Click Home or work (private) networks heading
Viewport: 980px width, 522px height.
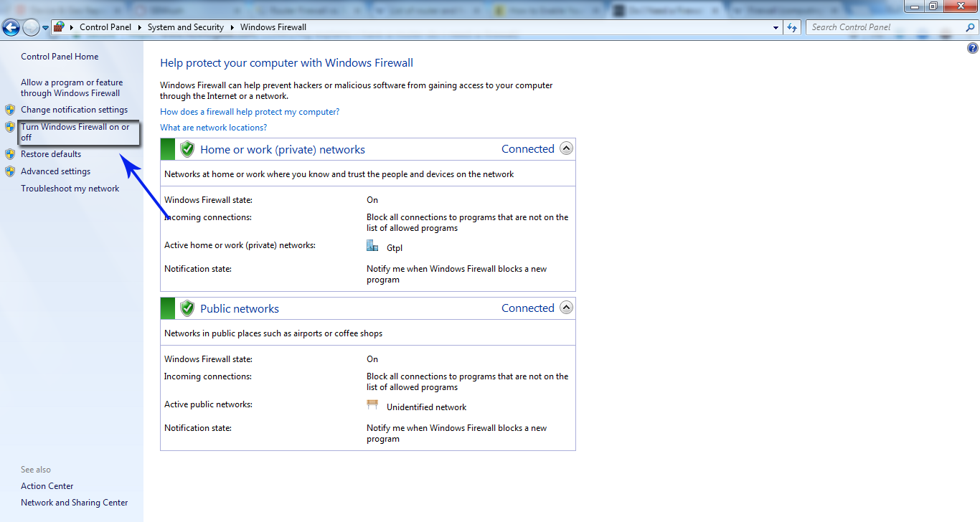(283, 150)
